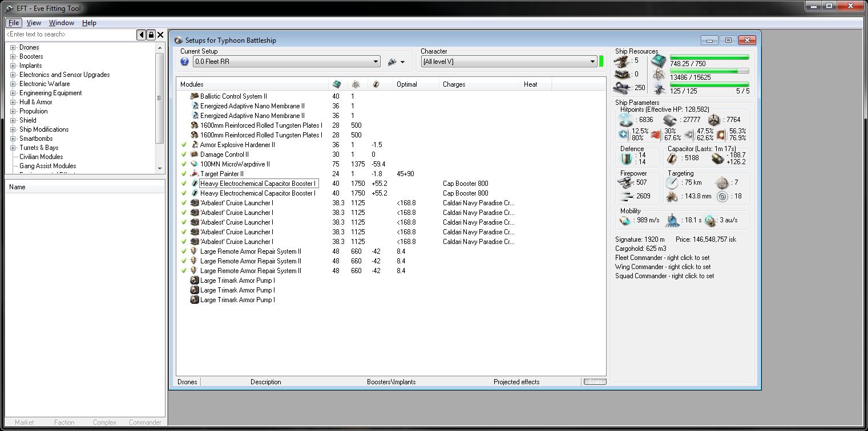This screenshot has width=868, height=431.
Task: Click the 100MN MicroWarpdrive II module icon
Action: pyautogui.click(x=195, y=164)
